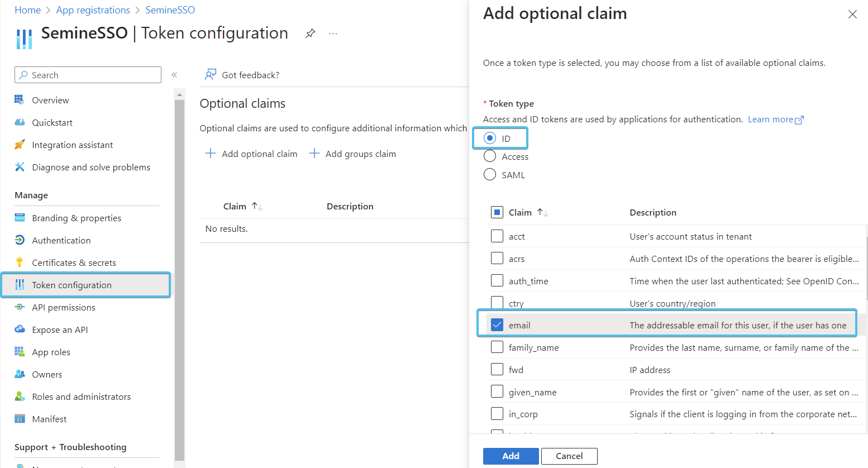Check the family_name claim checkbox
The height and width of the screenshot is (468, 868).
tap(497, 347)
